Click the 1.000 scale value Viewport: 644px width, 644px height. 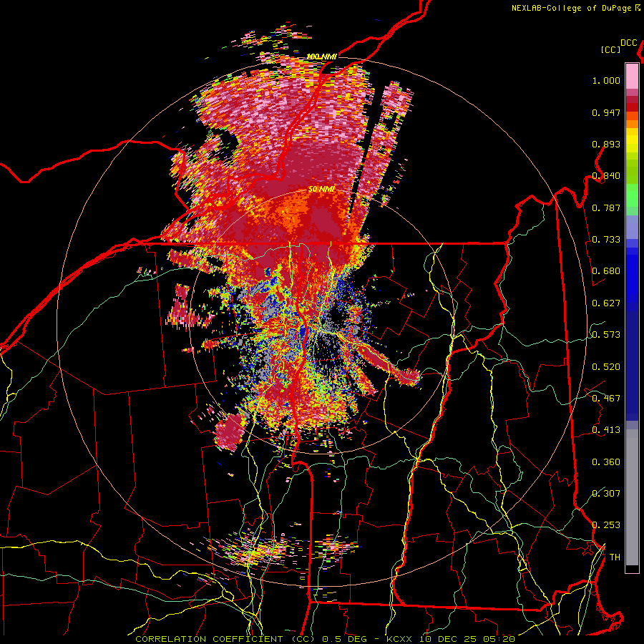click(606, 80)
